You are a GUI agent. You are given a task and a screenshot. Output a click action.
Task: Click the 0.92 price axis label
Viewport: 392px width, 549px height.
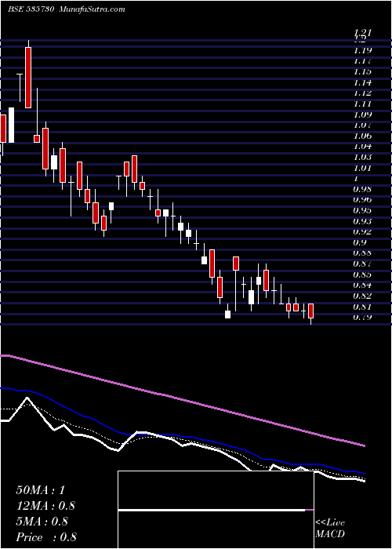coord(362,232)
